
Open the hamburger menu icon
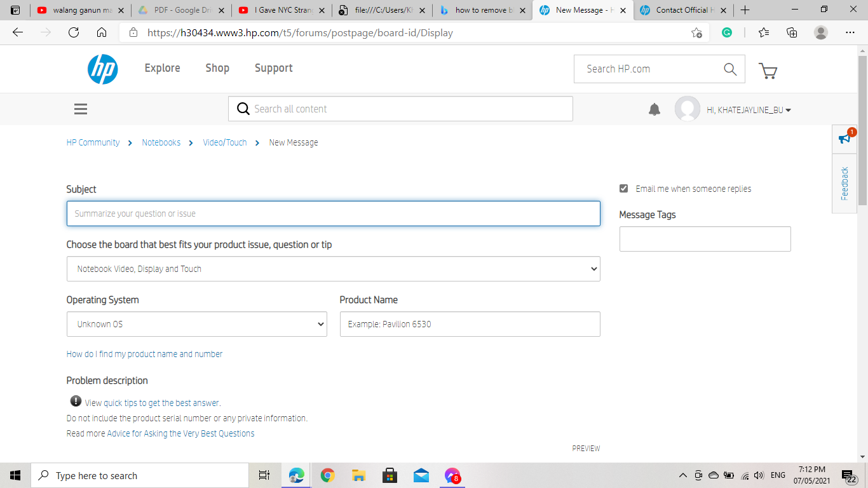pos(81,109)
